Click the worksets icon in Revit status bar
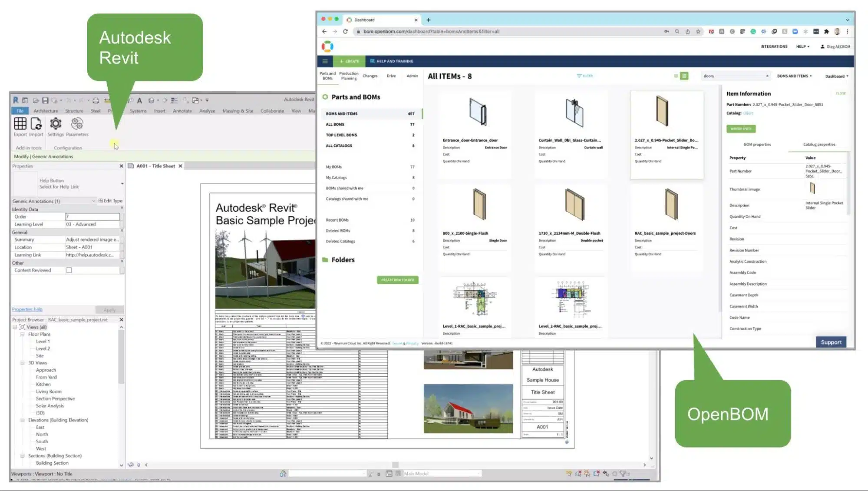Screen dimensions: 868x491 point(283,474)
